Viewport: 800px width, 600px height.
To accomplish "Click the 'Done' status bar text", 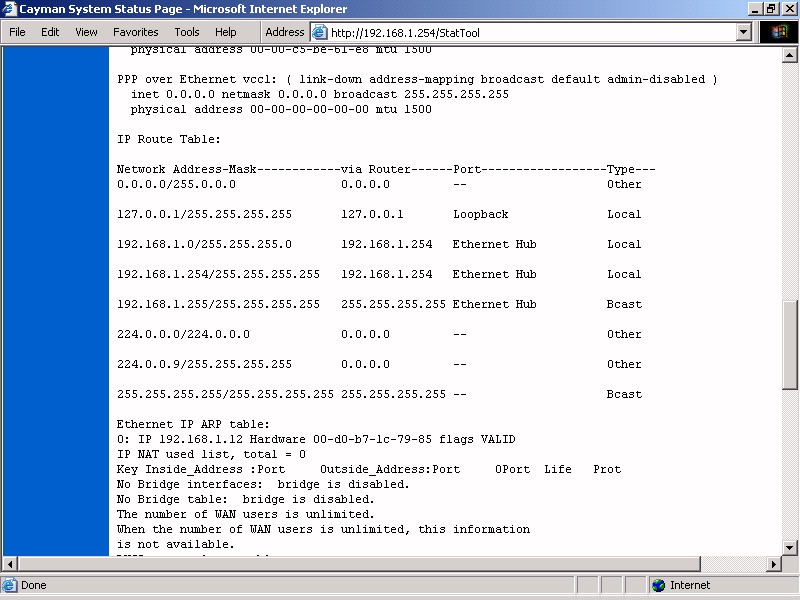I will pos(34,585).
